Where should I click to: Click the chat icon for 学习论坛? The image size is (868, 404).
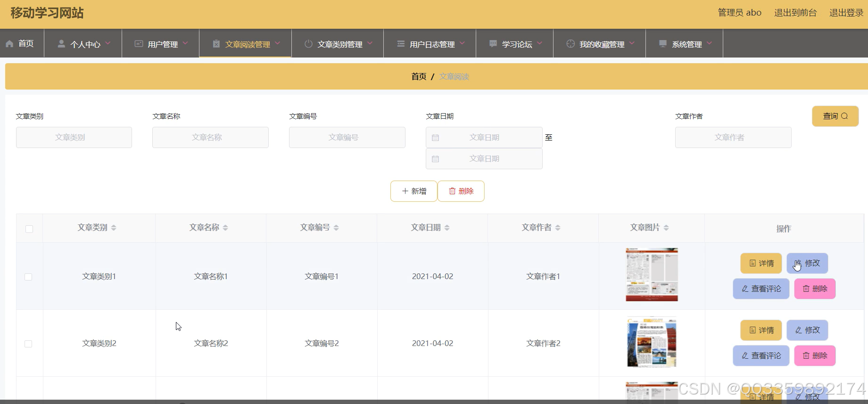point(493,44)
